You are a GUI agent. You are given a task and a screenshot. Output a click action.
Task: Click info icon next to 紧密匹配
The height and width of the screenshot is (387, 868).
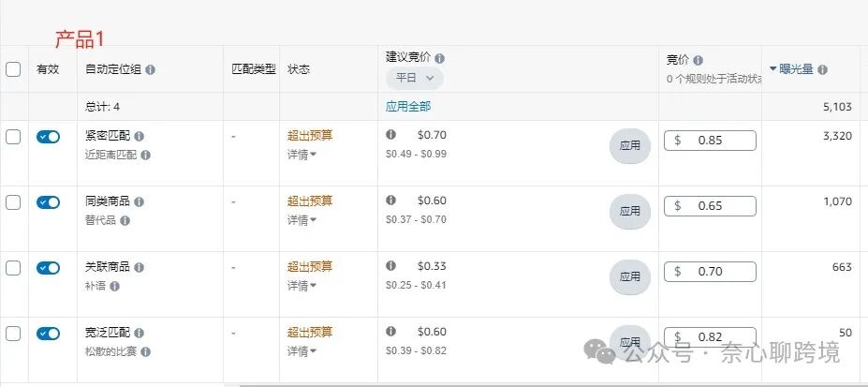139,136
